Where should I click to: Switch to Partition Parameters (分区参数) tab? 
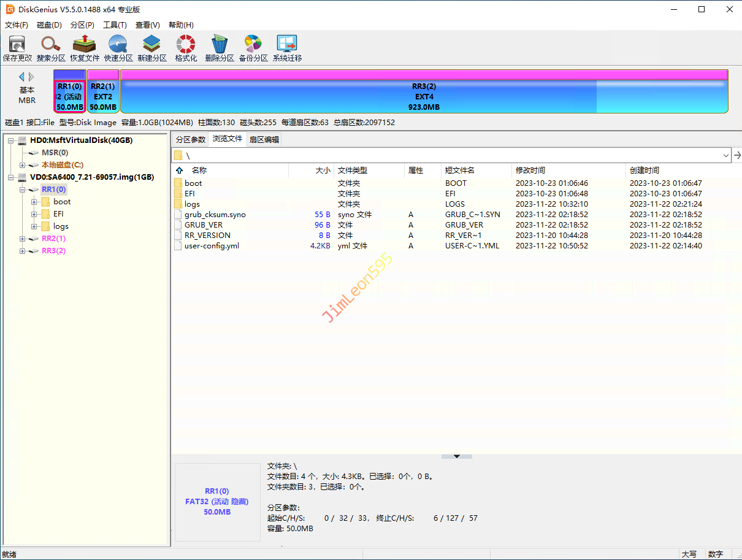tap(191, 139)
